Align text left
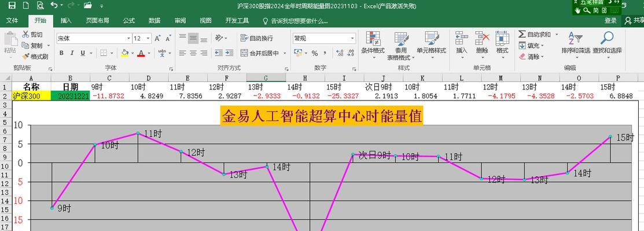This screenshot has height=231, width=644. coord(182,53)
